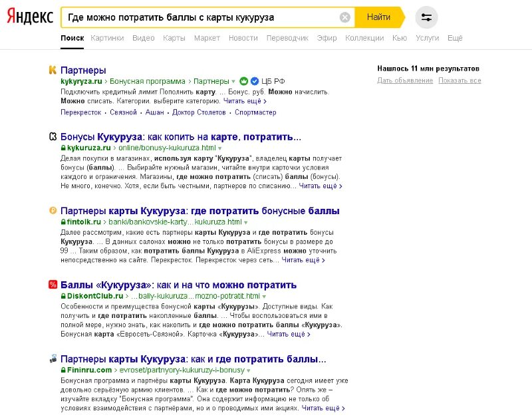532x419 pixels.
Task: Open the Услуги tab
Action: coord(427,38)
